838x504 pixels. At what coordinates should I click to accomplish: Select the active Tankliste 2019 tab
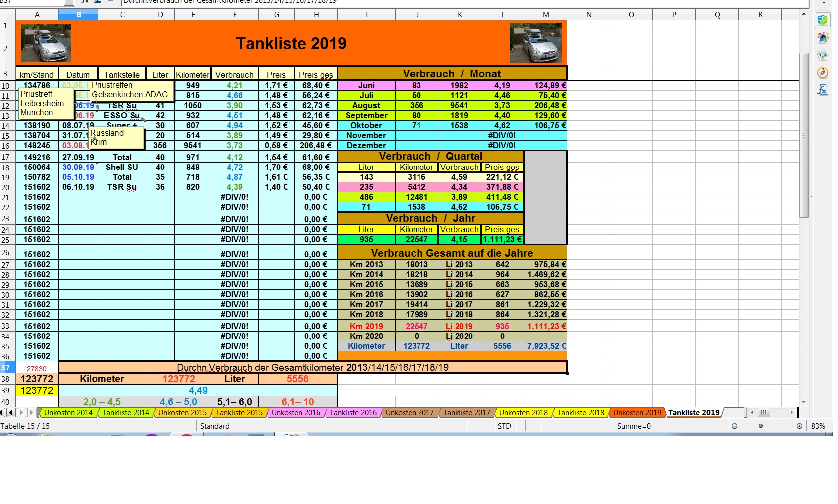click(x=694, y=413)
